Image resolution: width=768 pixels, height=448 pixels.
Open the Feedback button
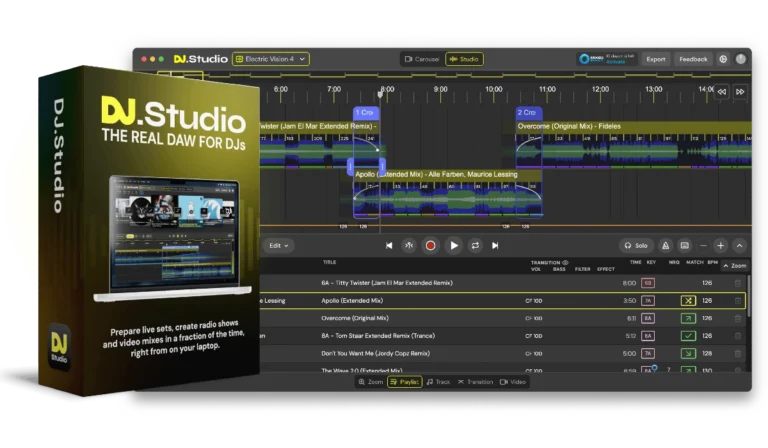click(693, 59)
